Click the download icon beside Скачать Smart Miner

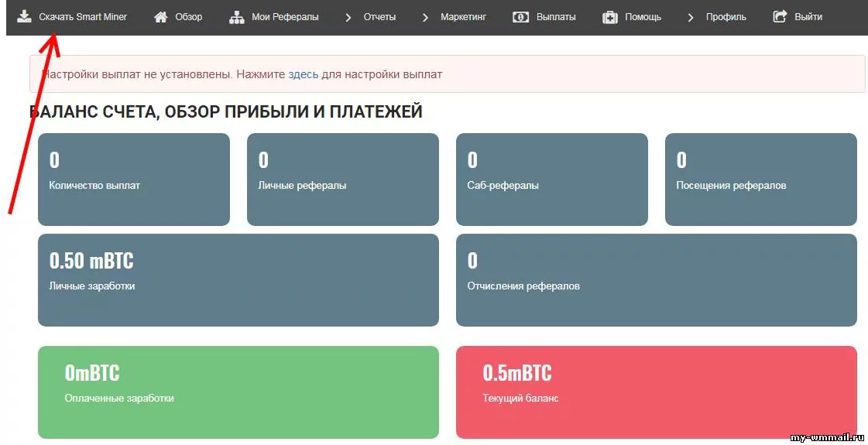pos(25,16)
